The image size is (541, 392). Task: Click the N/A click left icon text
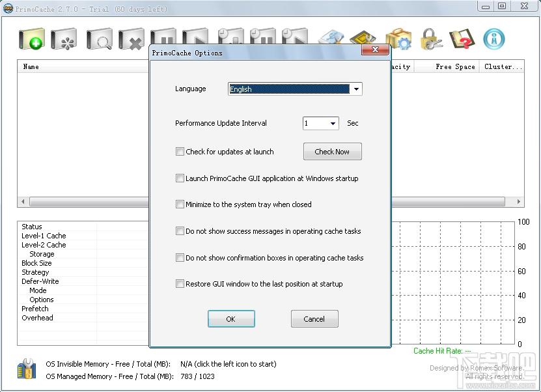click(x=229, y=364)
